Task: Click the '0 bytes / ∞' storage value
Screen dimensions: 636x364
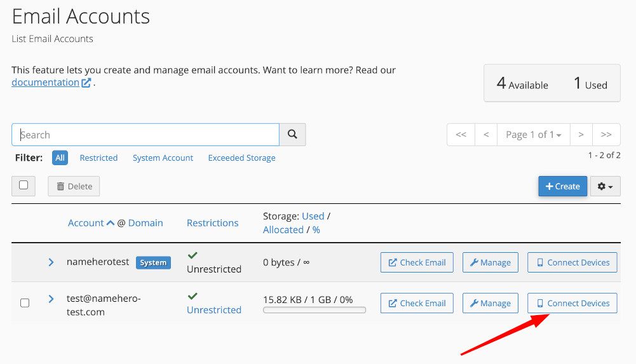Action: point(287,262)
